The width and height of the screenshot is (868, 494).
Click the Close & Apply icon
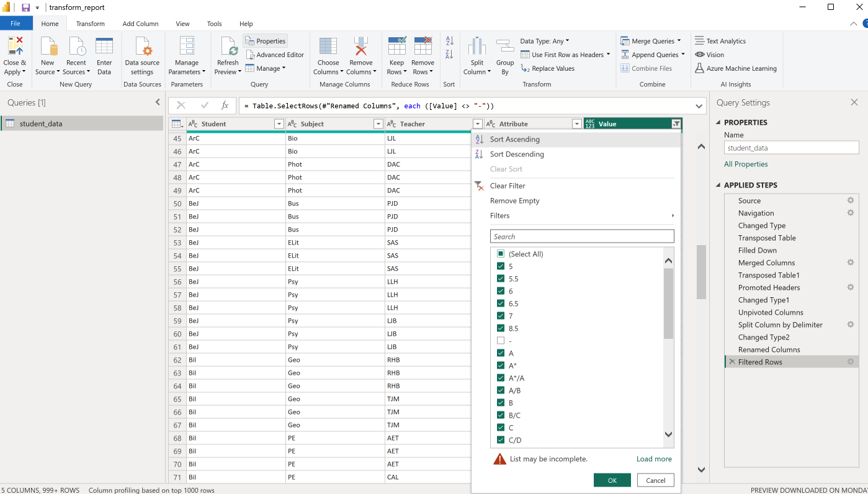coord(15,47)
